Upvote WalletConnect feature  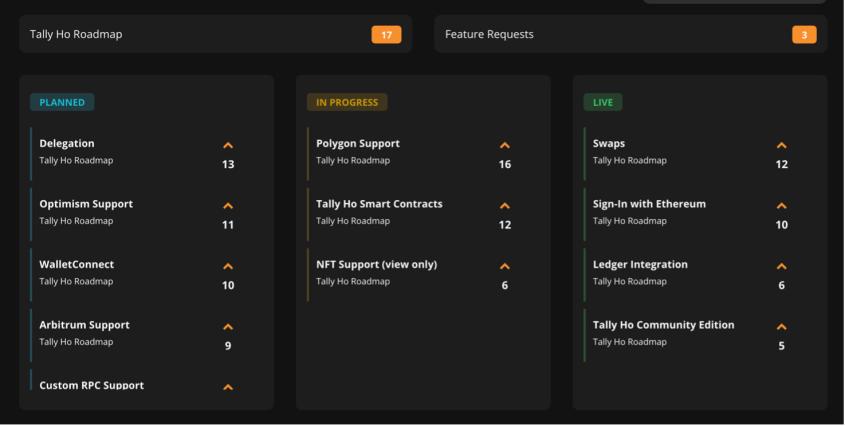point(228,266)
